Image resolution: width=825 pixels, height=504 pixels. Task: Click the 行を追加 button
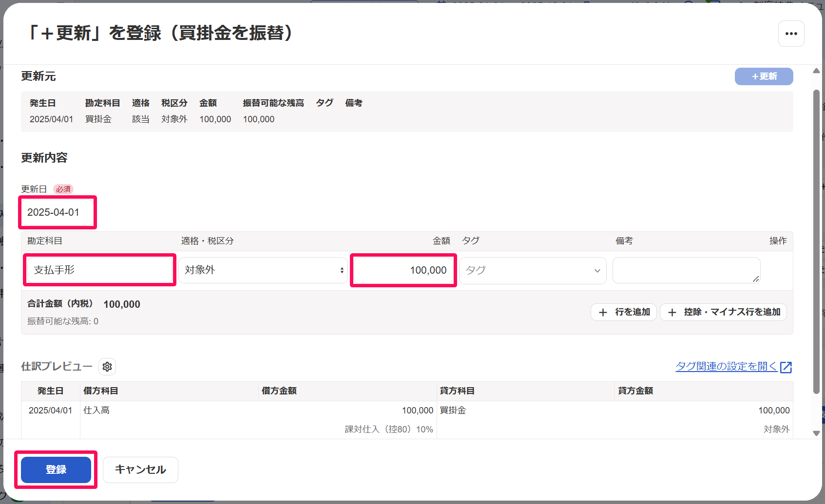[624, 312]
